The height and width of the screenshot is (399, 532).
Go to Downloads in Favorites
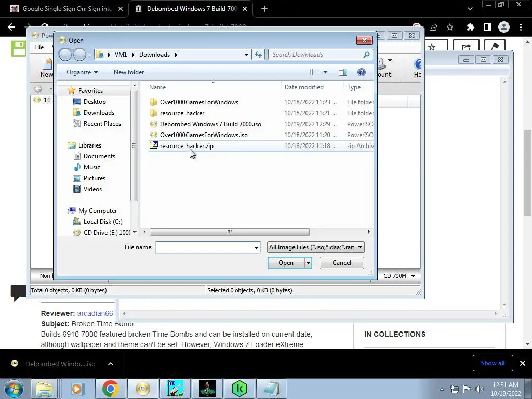(x=99, y=113)
